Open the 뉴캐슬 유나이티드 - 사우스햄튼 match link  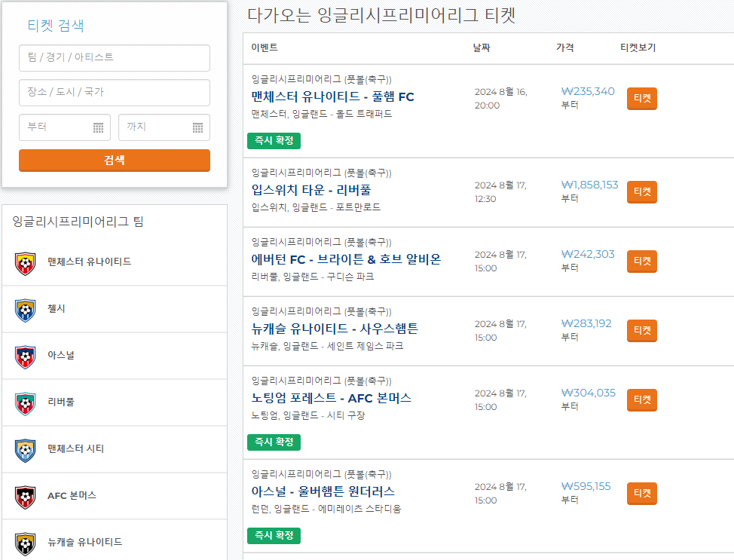335,329
